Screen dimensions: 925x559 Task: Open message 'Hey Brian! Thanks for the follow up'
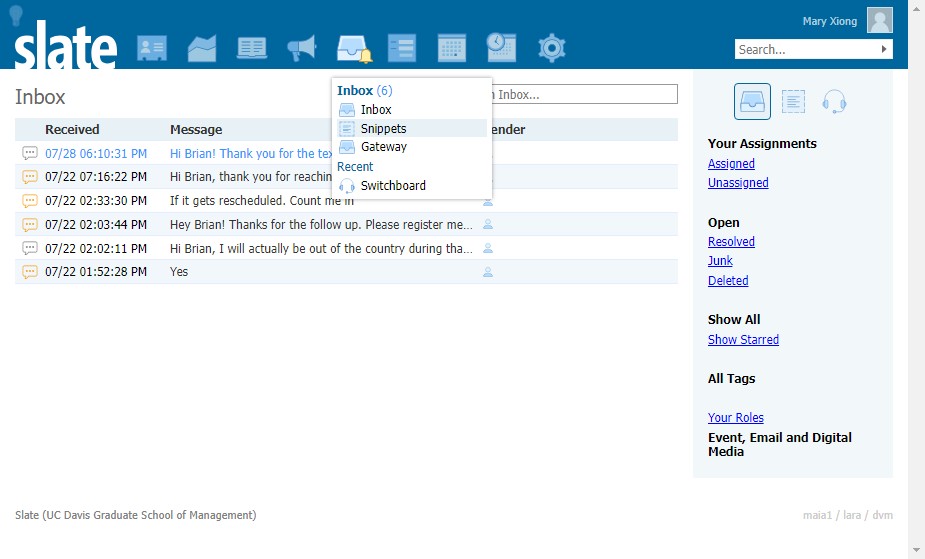click(x=321, y=225)
